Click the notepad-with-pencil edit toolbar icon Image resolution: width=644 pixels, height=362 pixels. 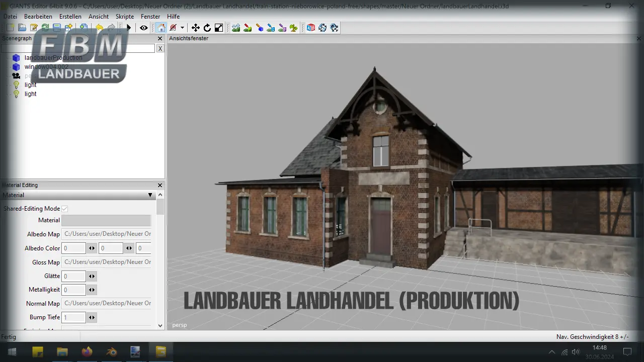34,28
